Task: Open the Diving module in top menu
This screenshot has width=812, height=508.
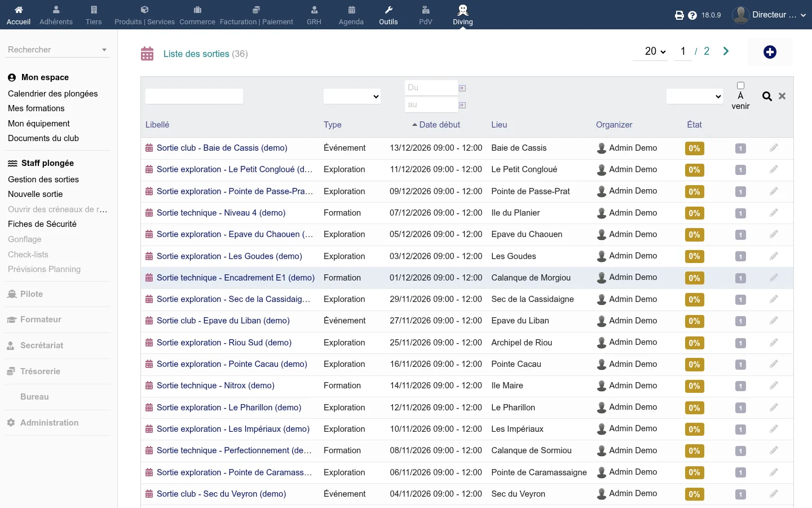Action: click(x=462, y=15)
